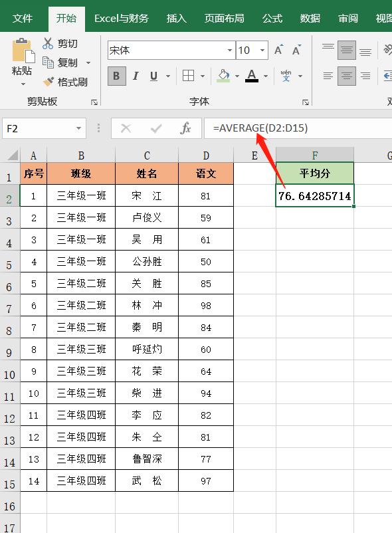
Task: Expand font color dropdown arrow
Action: [x=266, y=76]
